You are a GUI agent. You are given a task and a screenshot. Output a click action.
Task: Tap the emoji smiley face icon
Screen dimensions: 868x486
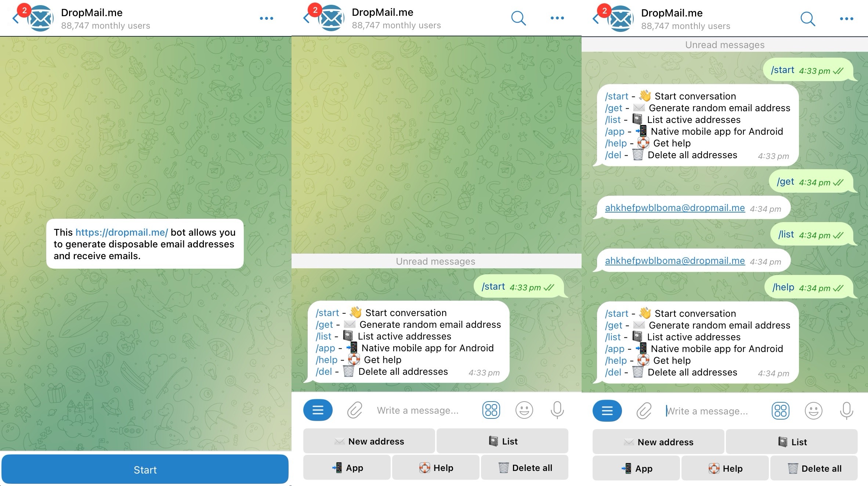click(x=524, y=411)
